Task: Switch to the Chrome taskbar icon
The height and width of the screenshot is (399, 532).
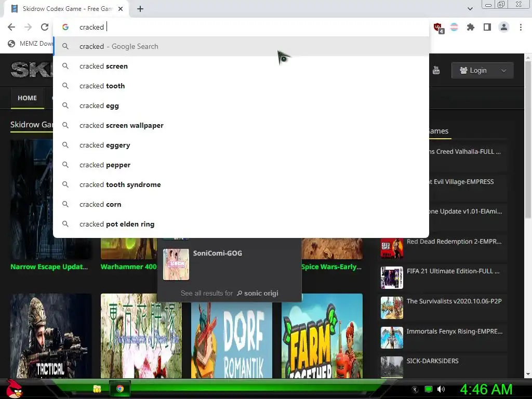Action: point(120,389)
